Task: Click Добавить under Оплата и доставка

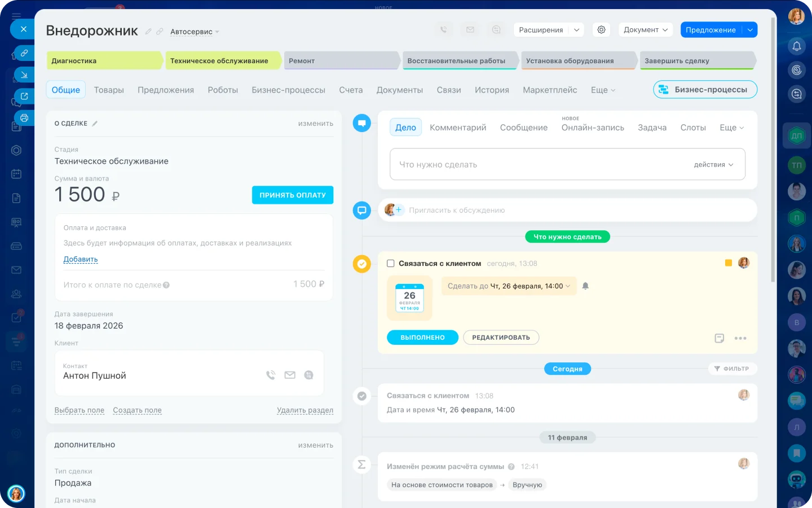Action: (x=80, y=259)
